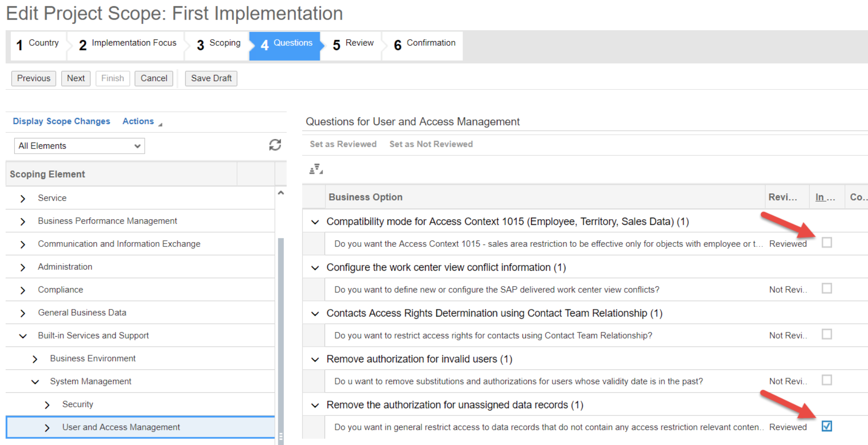Select question about removing substitutions for expired users

(x=519, y=381)
